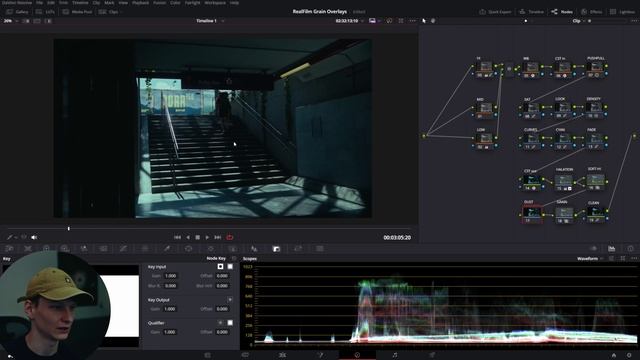Open the Playback menu

[x=140, y=2]
